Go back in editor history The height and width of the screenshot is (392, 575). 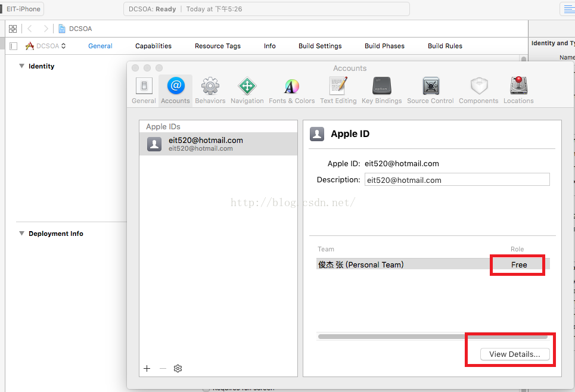[30, 29]
